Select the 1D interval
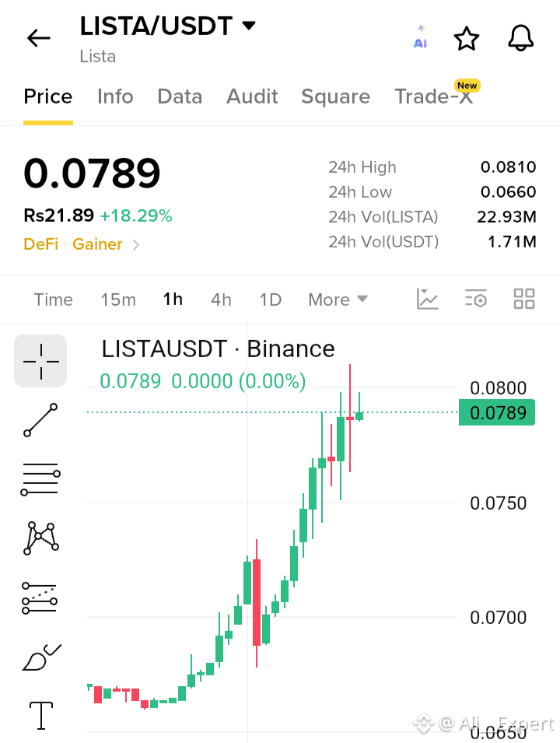Viewport: 560px width, 743px height. click(x=270, y=300)
